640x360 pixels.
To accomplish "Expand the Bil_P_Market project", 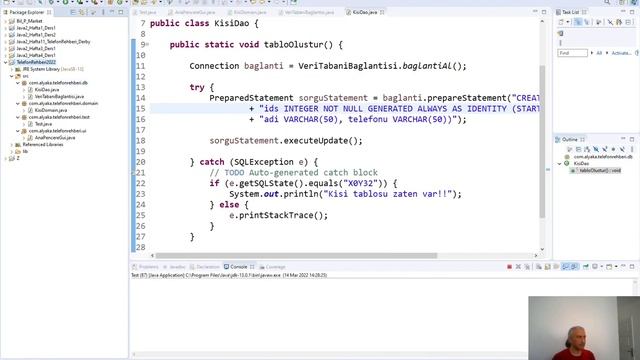I will [x=6, y=21].
